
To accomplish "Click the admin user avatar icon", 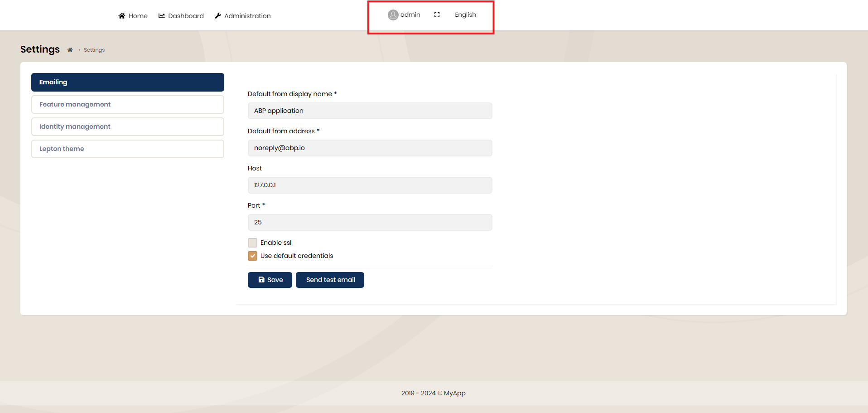I will pyautogui.click(x=393, y=15).
